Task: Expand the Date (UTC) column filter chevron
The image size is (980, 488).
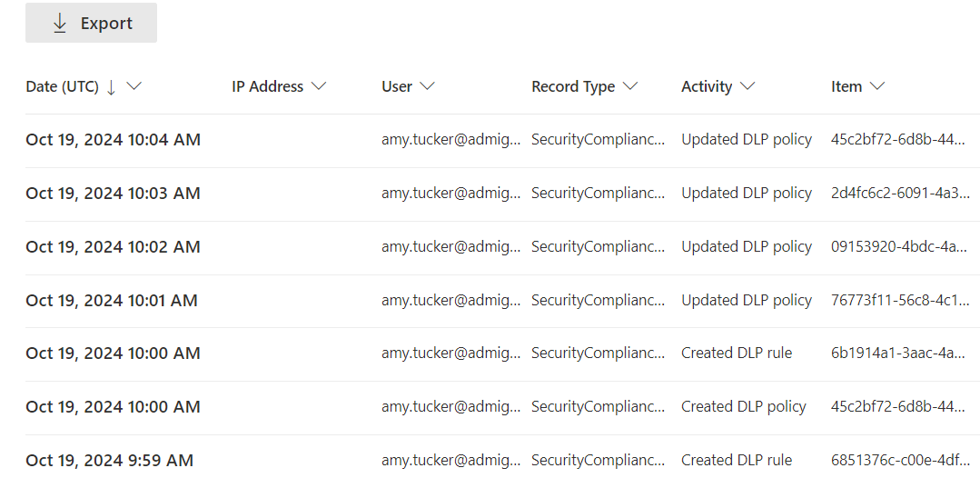Action: coord(134,86)
